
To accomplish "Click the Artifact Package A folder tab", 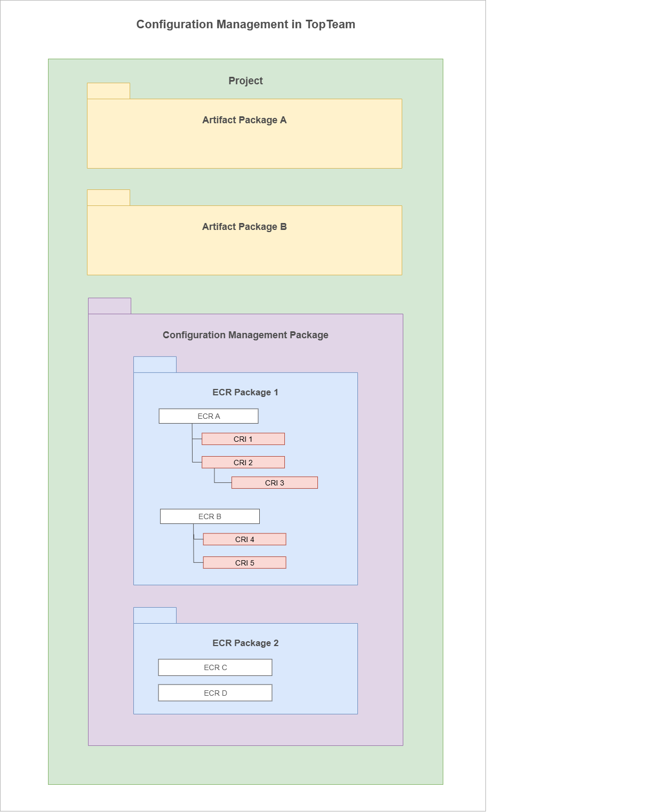I will tap(108, 91).
